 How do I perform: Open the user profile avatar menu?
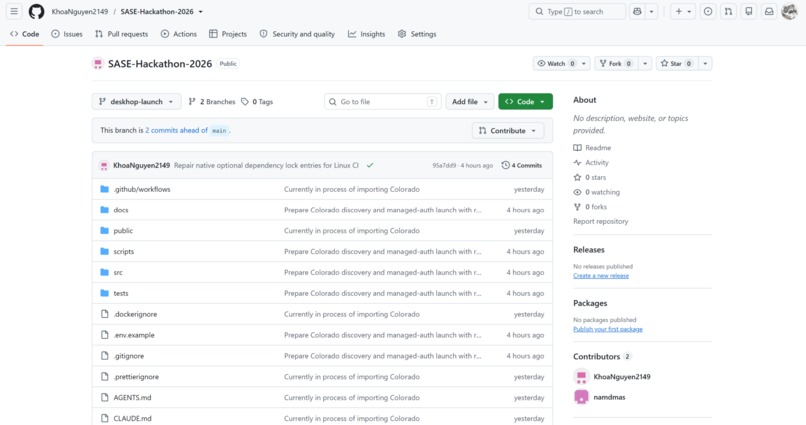pyautogui.click(x=789, y=11)
